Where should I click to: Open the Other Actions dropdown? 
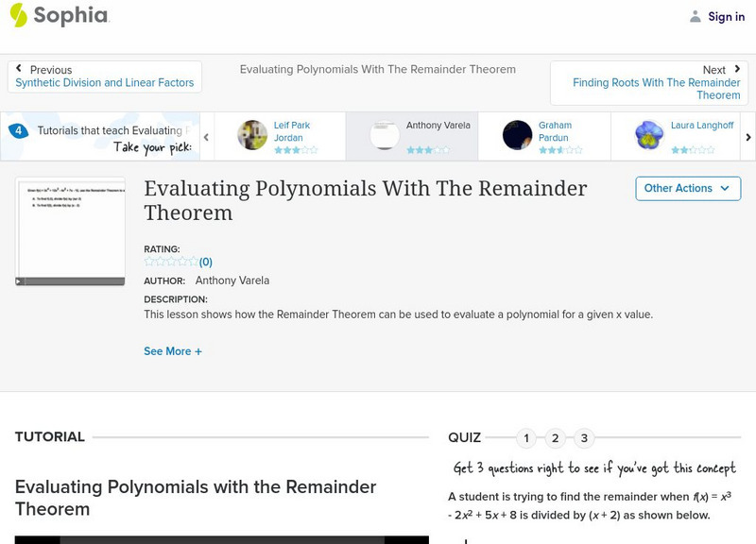click(686, 189)
